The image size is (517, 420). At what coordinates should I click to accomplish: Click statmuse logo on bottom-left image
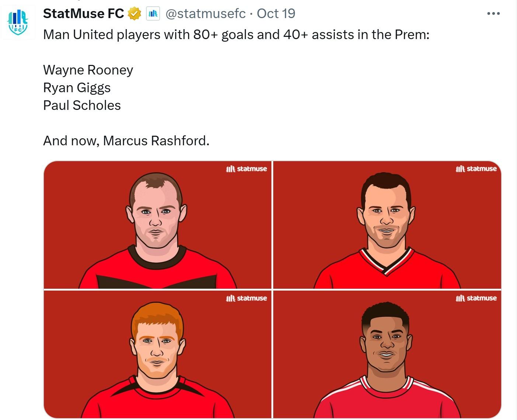click(x=246, y=298)
